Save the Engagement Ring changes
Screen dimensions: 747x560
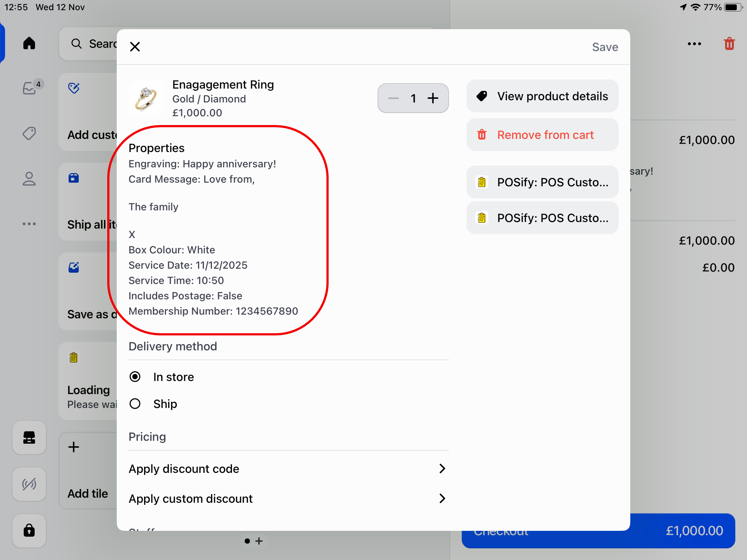click(x=605, y=47)
